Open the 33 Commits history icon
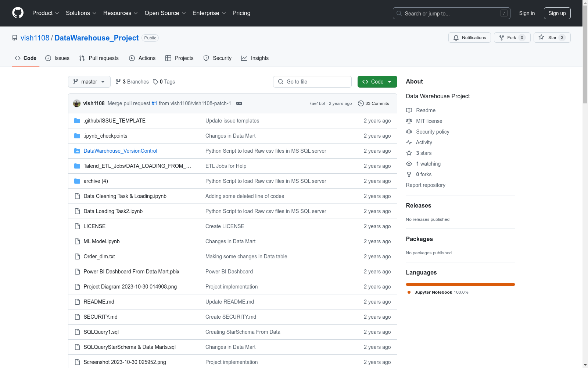Screen dimensions: 588x368 [361, 103]
